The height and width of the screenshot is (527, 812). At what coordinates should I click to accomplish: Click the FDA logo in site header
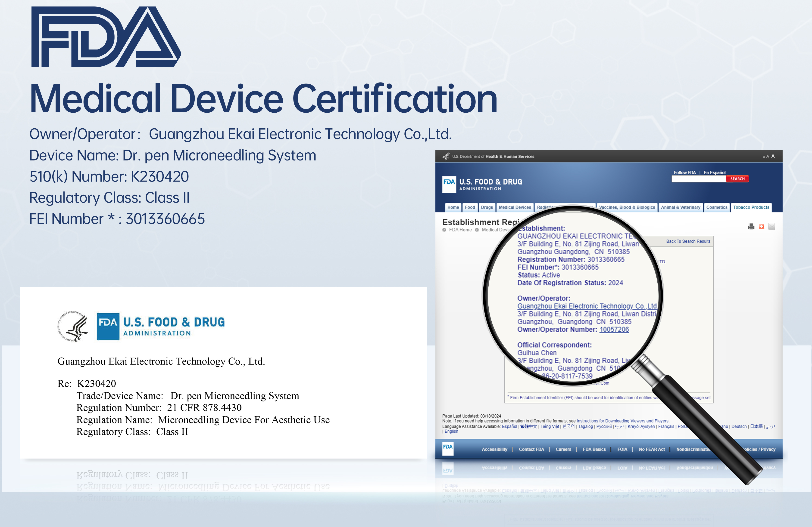pyautogui.click(x=449, y=185)
